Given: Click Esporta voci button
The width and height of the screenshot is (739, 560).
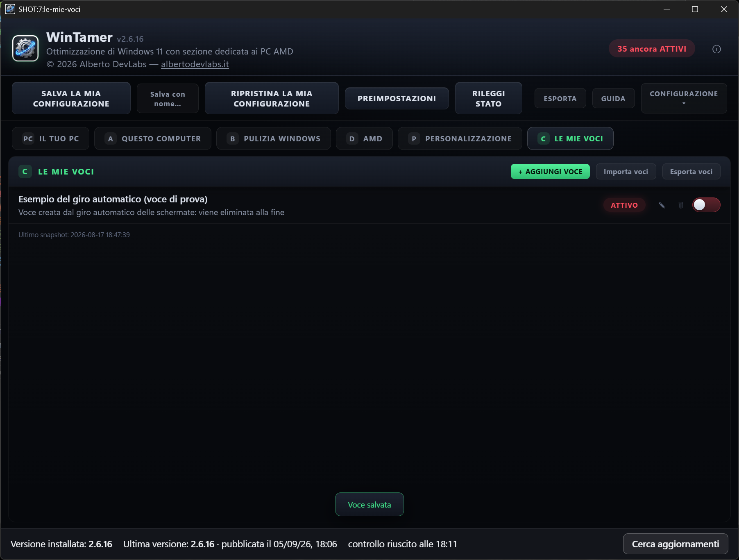Looking at the screenshot, I should (x=691, y=172).
